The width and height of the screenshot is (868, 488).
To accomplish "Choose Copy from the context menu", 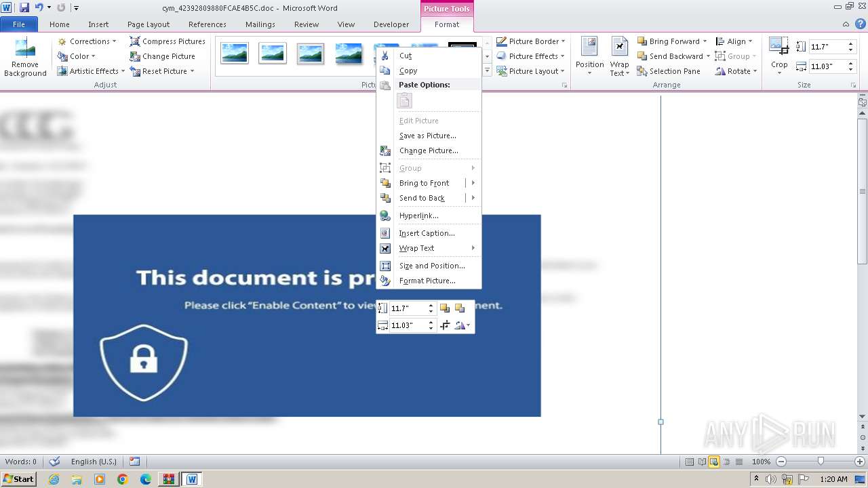I will [429, 70].
